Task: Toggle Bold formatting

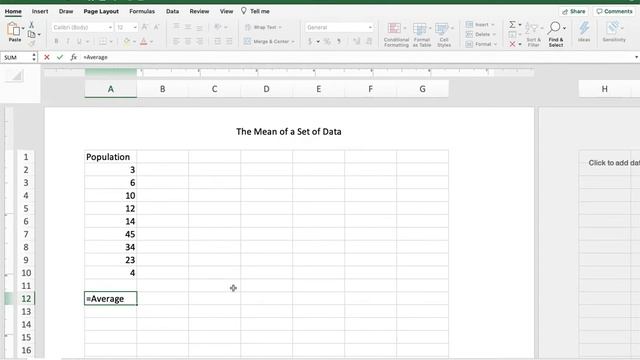Action: pos(56,41)
